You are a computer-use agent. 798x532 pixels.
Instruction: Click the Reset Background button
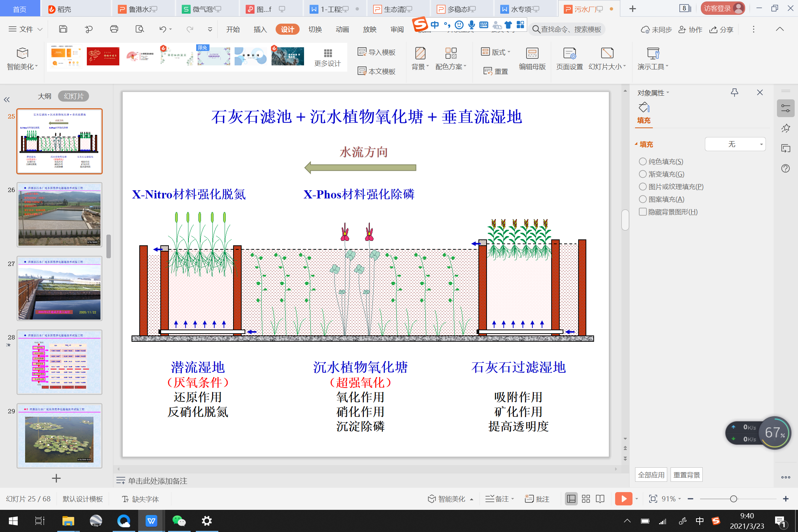click(686, 475)
